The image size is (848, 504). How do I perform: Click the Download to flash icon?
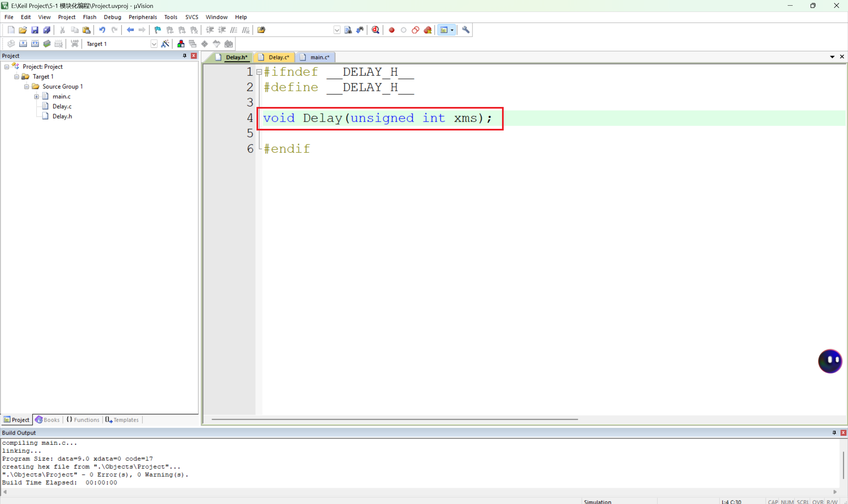75,44
